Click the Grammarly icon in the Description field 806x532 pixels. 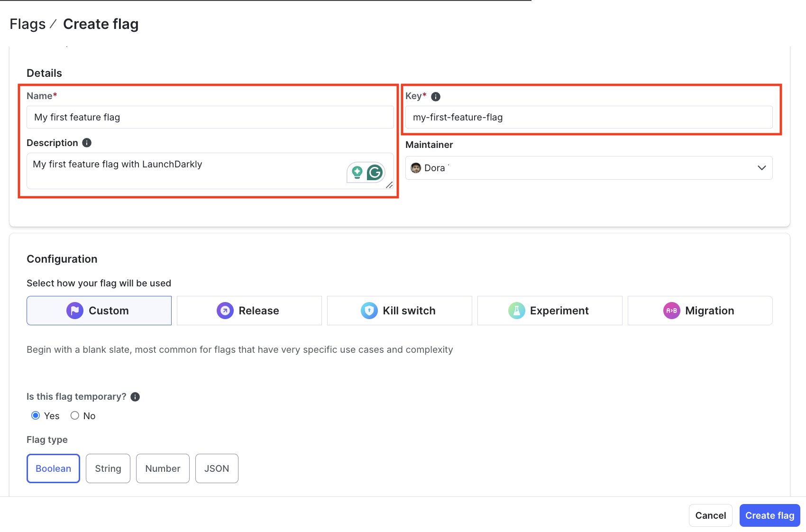pyautogui.click(x=375, y=172)
